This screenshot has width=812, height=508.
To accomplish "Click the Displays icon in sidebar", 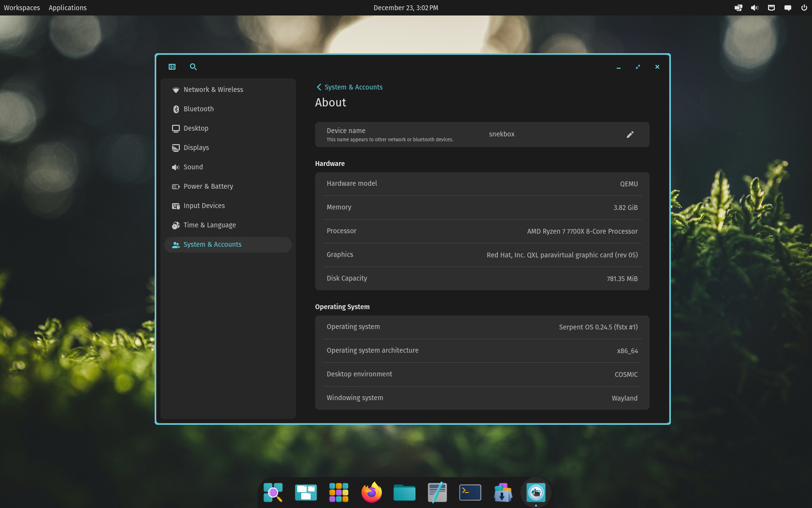I will 176,148.
